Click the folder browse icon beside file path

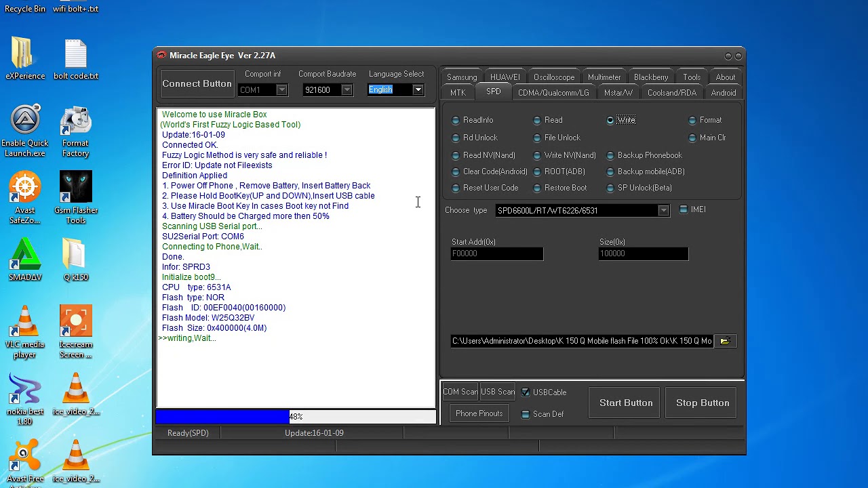pyautogui.click(x=725, y=341)
